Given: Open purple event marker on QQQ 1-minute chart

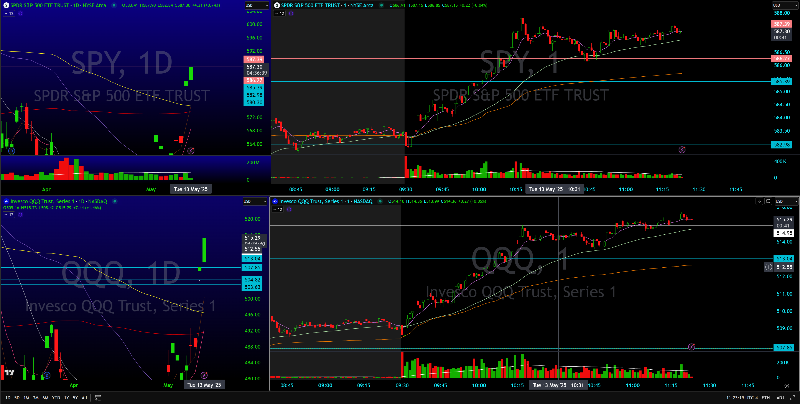Looking at the screenshot, I should tap(691, 346).
